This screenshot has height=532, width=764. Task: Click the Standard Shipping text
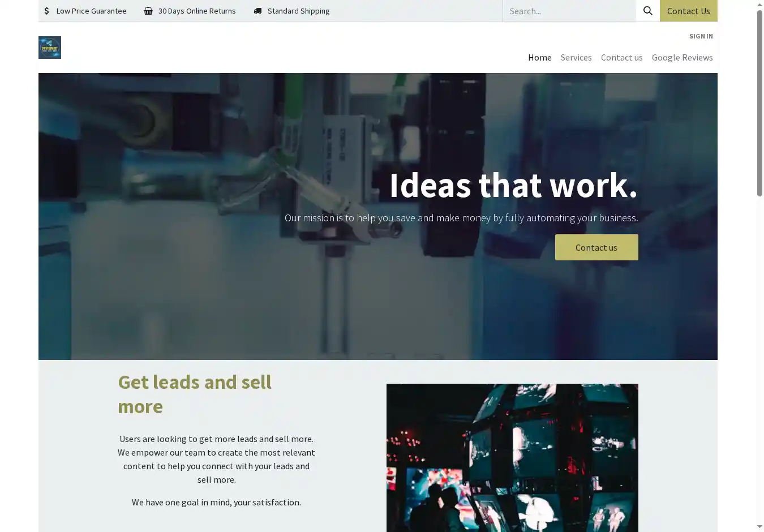pos(298,11)
